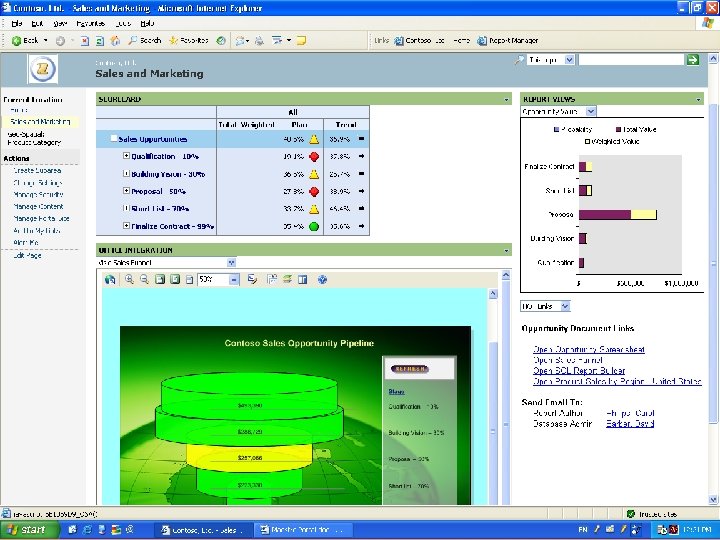Open the zoom percentage dropdown in viewer
Screen dimensions: 720x540
pyautogui.click(x=234, y=279)
